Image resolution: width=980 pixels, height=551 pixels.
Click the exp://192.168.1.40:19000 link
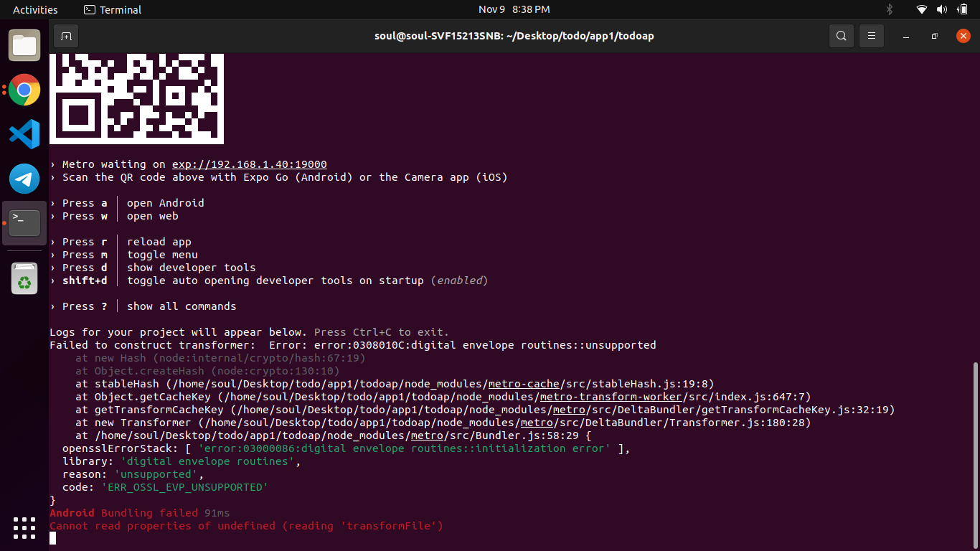pyautogui.click(x=249, y=164)
